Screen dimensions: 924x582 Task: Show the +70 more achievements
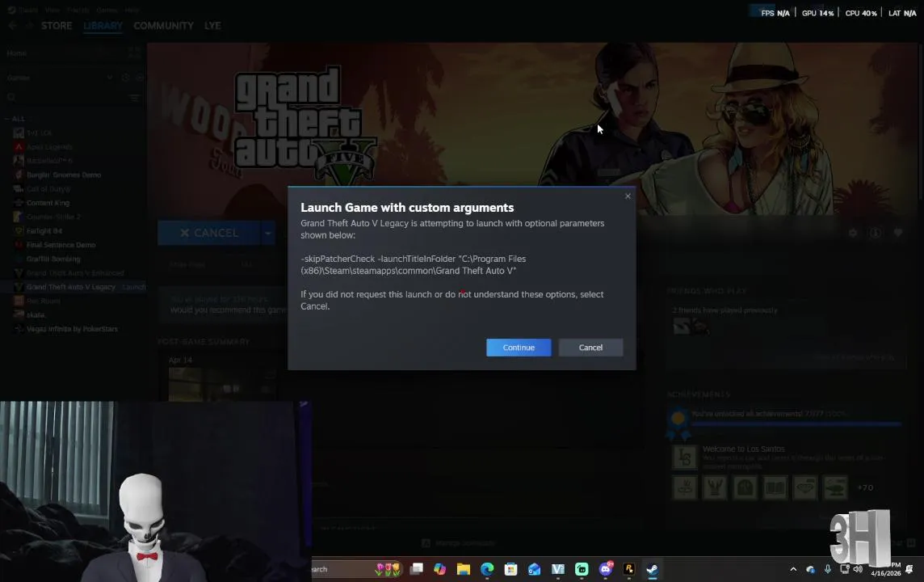pos(865,487)
